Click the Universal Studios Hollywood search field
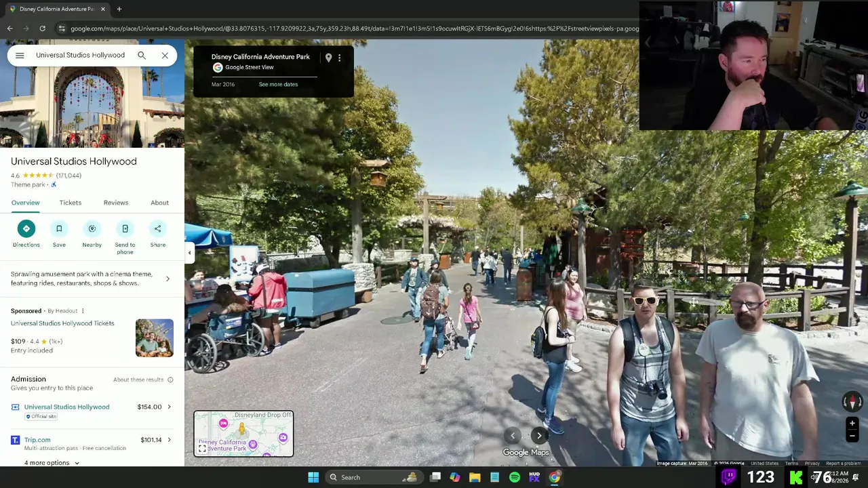868x488 pixels. [80, 56]
